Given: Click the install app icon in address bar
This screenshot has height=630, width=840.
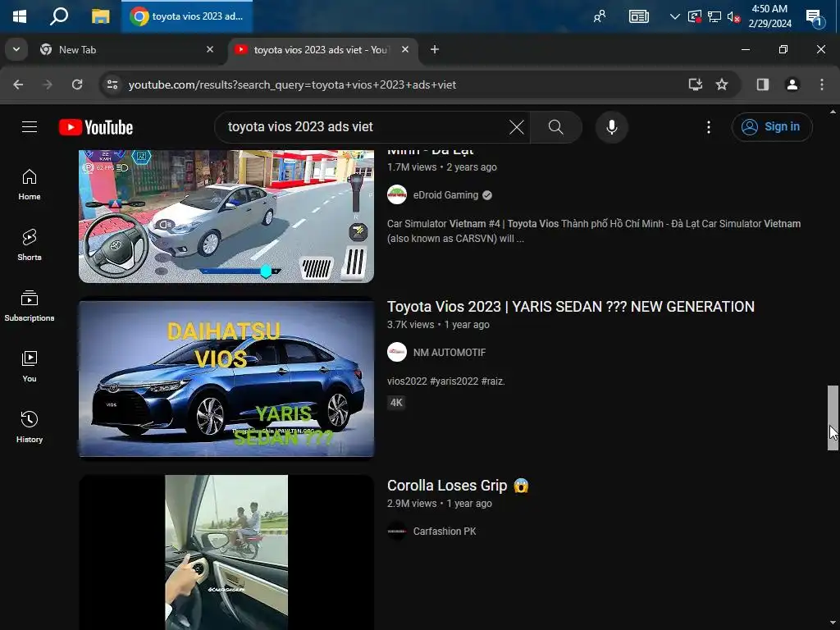Looking at the screenshot, I should click(x=696, y=84).
